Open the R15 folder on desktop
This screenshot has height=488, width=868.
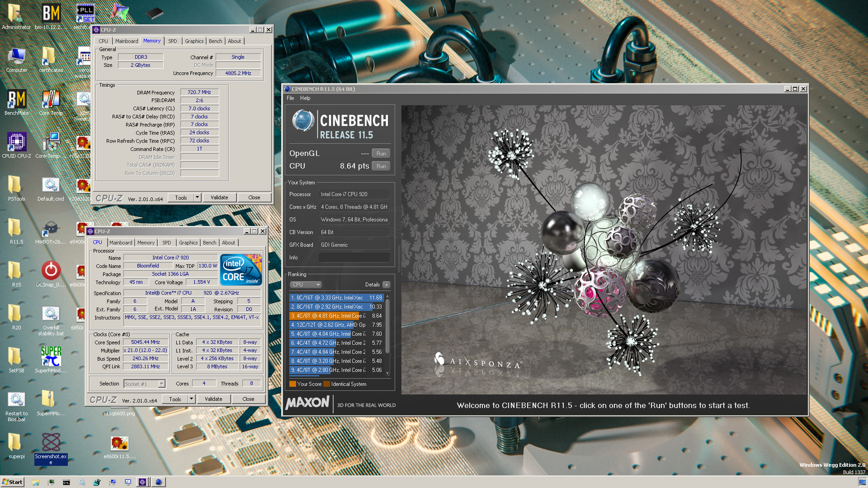pyautogui.click(x=16, y=274)
